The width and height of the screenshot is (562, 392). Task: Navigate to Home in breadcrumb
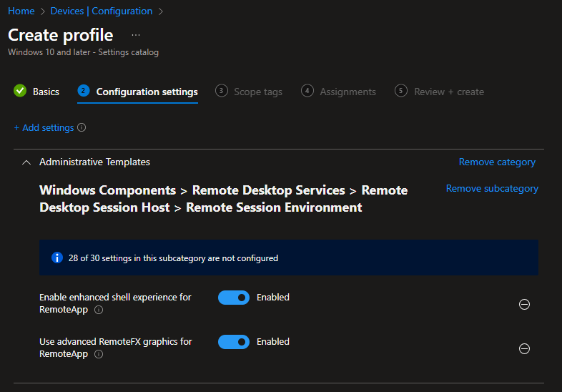[x=21, y=11]
